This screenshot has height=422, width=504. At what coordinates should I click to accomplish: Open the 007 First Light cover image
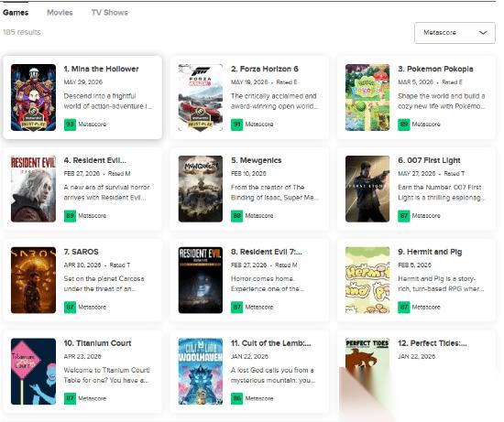[x=367, y=189]
